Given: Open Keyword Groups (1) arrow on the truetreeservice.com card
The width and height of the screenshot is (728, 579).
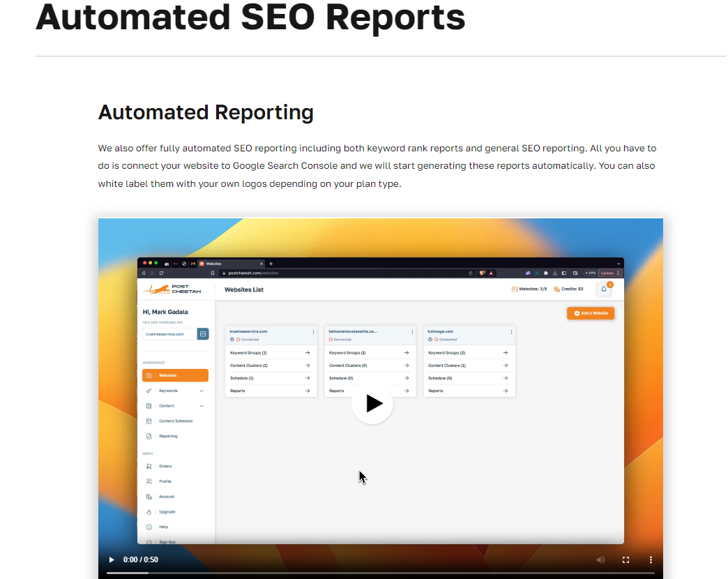Looking at the screenshot, I should 308,353.
